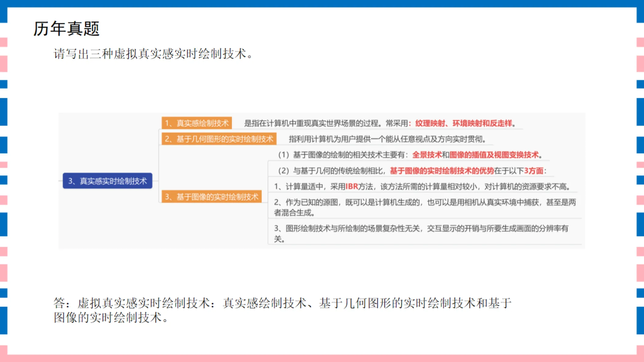Click the slide title 历年真题

[x=66, y=29]
